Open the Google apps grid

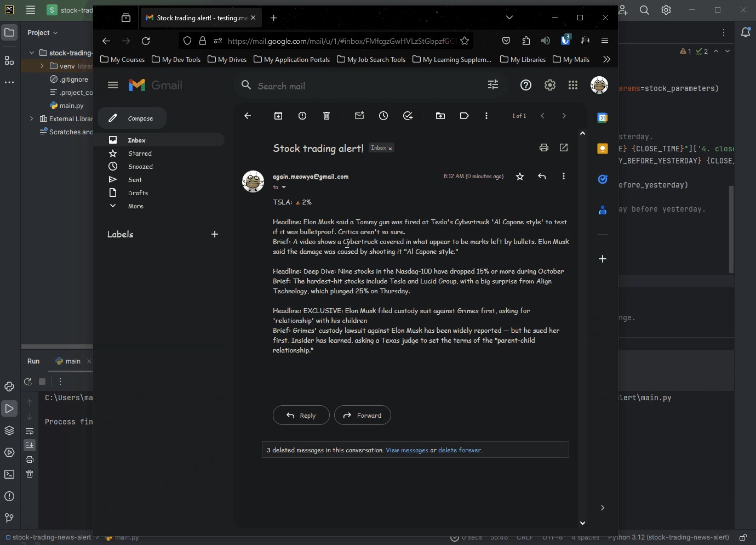(573, 86)
